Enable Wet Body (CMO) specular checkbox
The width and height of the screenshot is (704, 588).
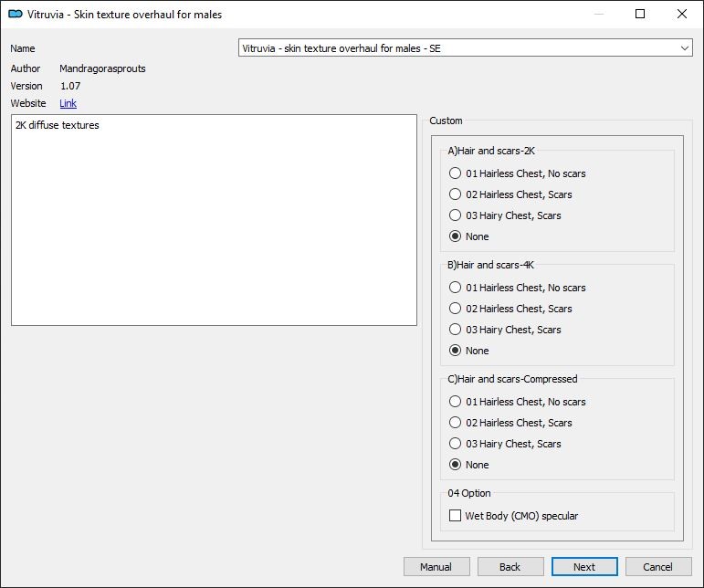(456, 516)
